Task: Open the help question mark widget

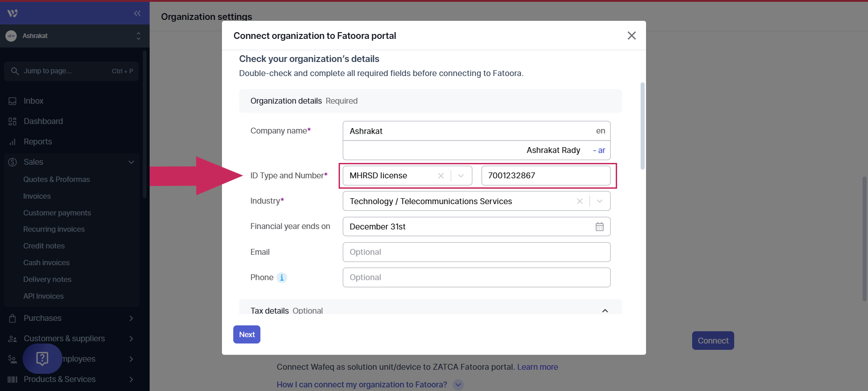Action: point(42,358)
